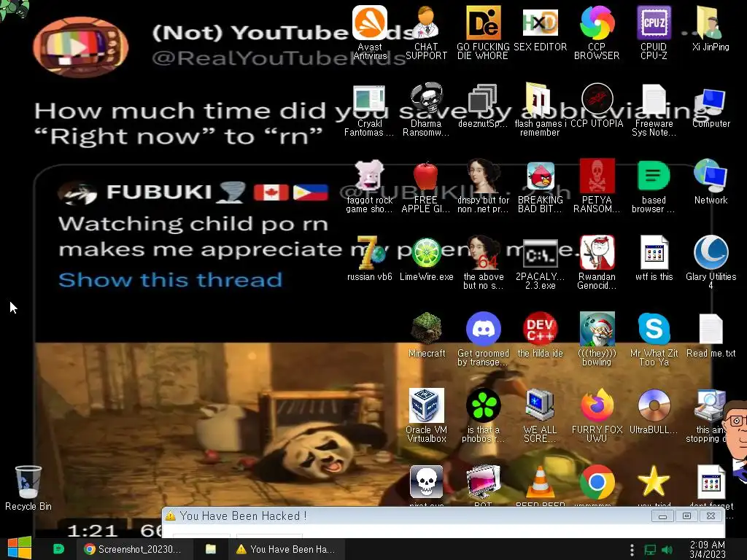Open the Discord logo desktop icon

(483, 340)
